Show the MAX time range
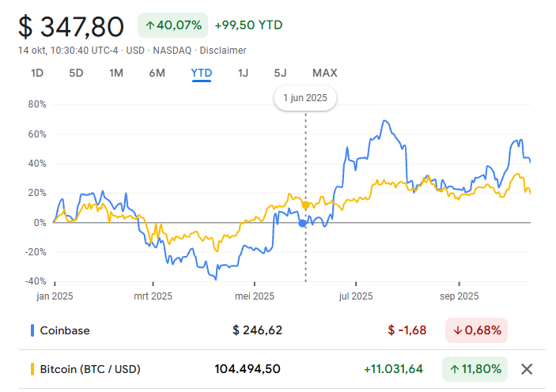Image resolution: width=556 pixels, height=392 pixels. click(324, 73)
